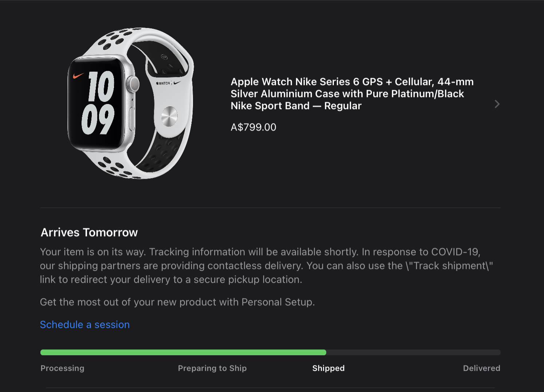The image size is (544, 392).
Task: Click the 10 09 time digits on watch
Action: pyautogui.click(x=98, y=102)
